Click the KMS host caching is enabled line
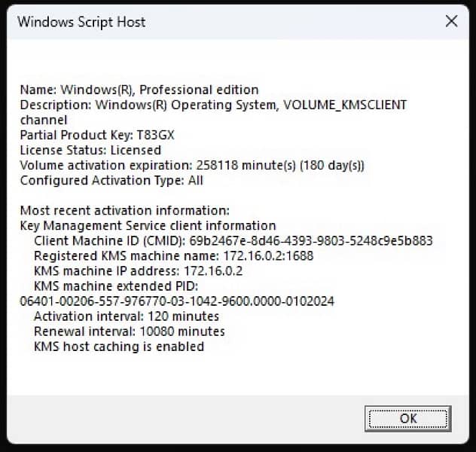Screen dimensions: 476x452 (119, 347)
